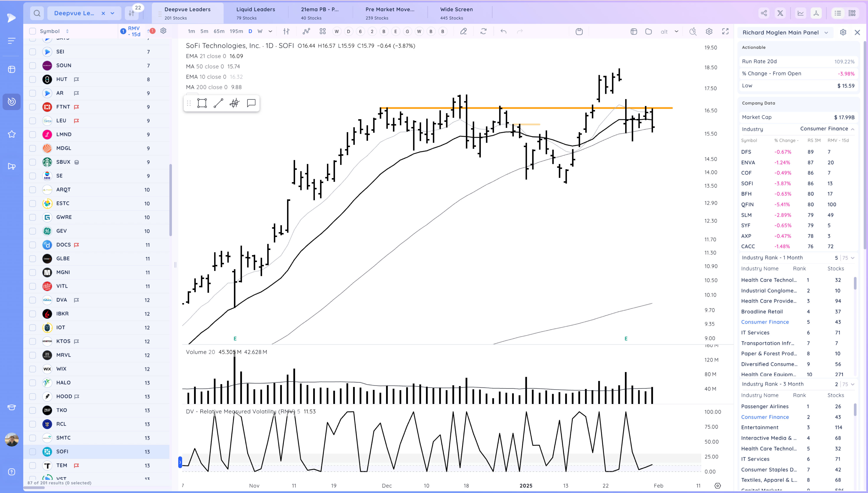Expand the timeframe interval dropdown chevron

coord(270,31)
